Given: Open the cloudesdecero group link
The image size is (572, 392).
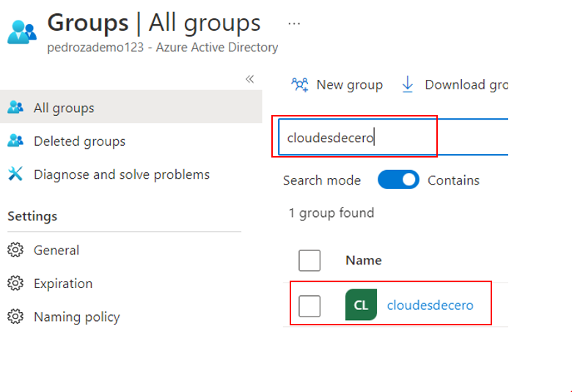Looking at the screenshot, I should (x=430, y=306).
